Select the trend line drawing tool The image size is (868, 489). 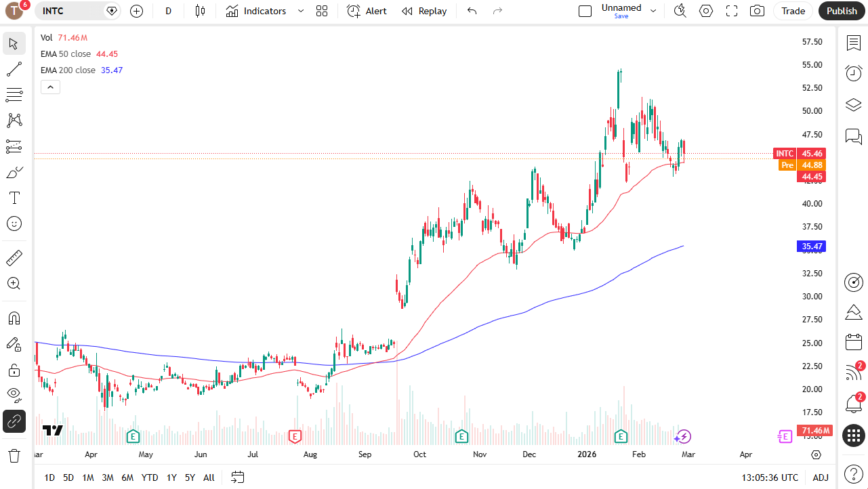pyautogui.click(x=14, y=69)
